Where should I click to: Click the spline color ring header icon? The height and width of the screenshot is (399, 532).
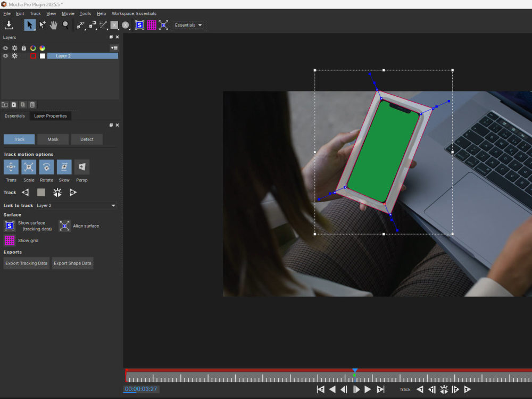[33, 48]
